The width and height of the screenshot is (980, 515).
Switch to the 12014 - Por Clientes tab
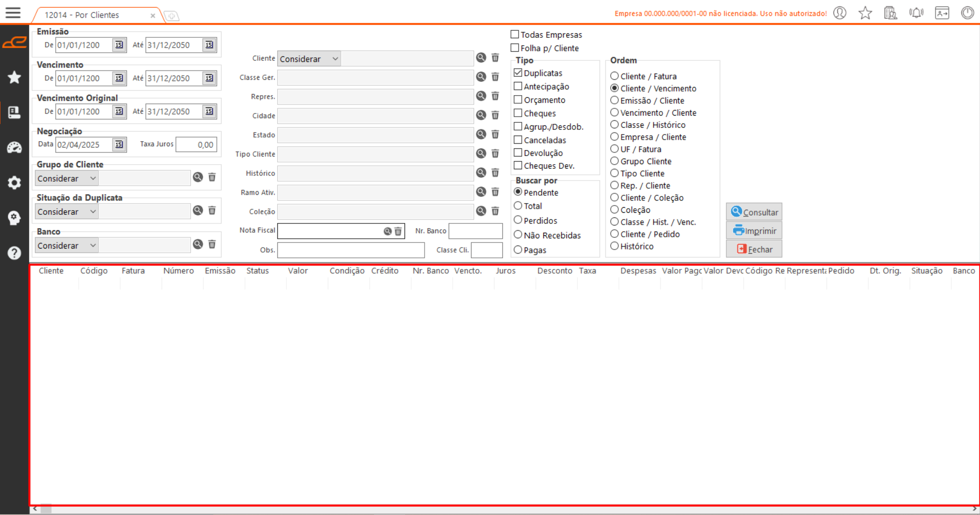(82, 15)
